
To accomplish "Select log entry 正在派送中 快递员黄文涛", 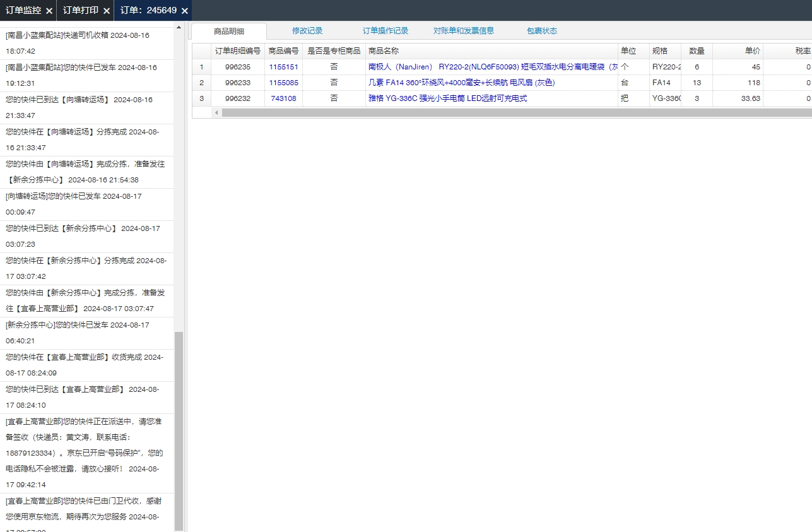I will click(x=86, y=453).
